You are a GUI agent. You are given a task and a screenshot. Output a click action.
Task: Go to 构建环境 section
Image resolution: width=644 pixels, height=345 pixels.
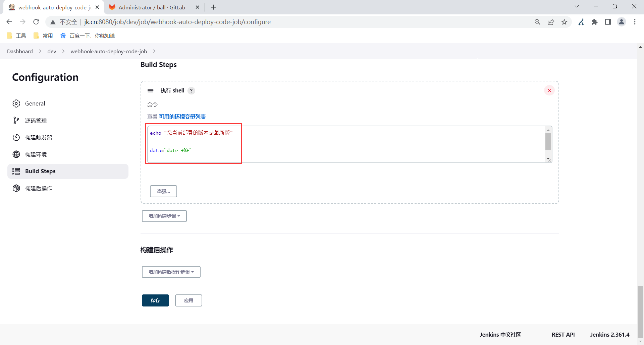point(68,154)
